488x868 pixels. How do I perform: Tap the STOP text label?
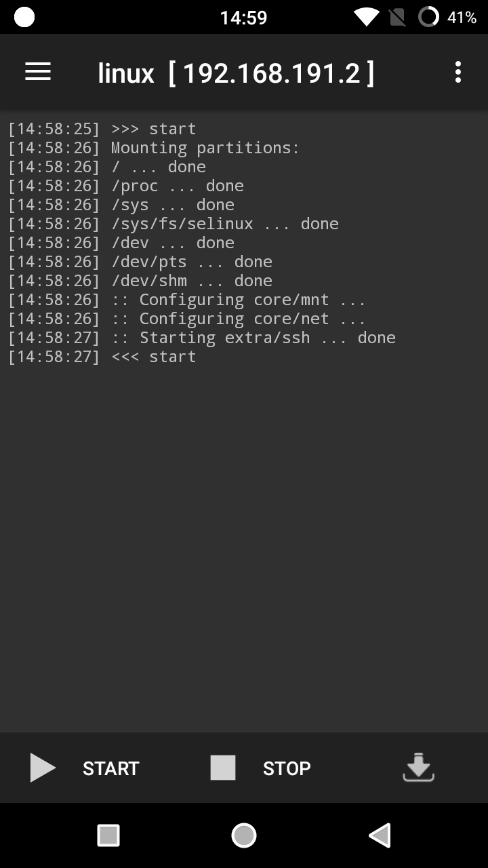click(287, 768)
